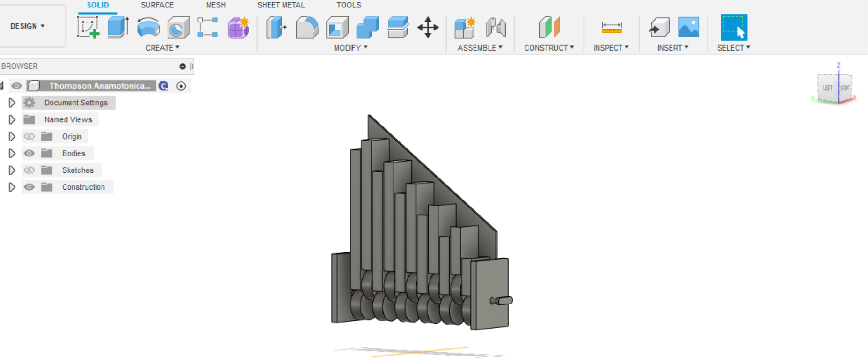Show the hidden Sketches folder
This screenshot has width=868, height=363.
(29, 170)
